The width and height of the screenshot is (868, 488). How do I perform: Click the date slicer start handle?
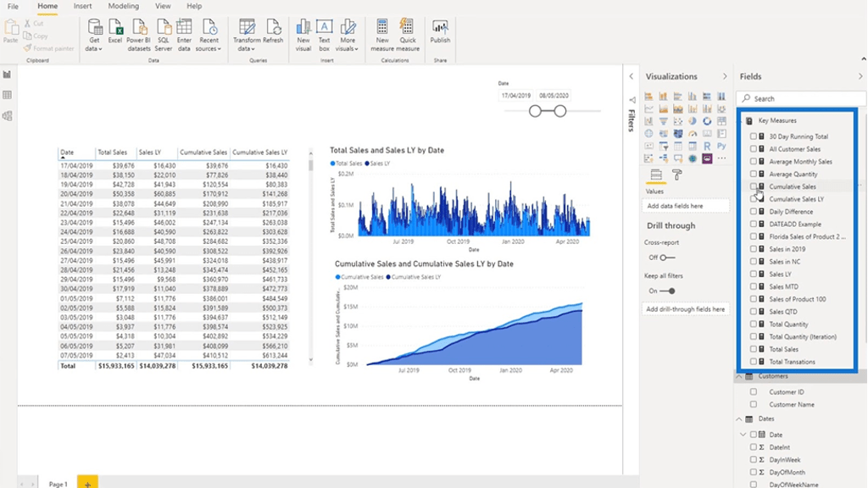click(535, 111)
